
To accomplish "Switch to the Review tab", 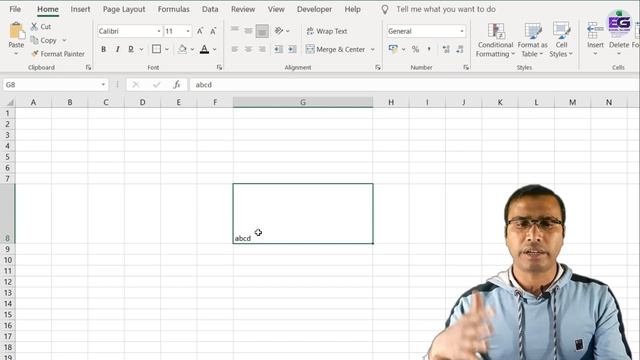I will click(243, 9).
